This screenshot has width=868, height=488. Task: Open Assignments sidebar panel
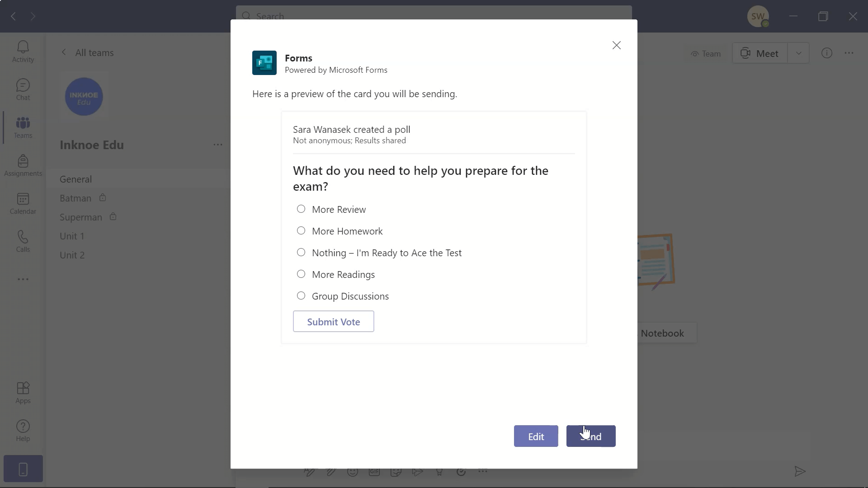(x=23, y=166)
